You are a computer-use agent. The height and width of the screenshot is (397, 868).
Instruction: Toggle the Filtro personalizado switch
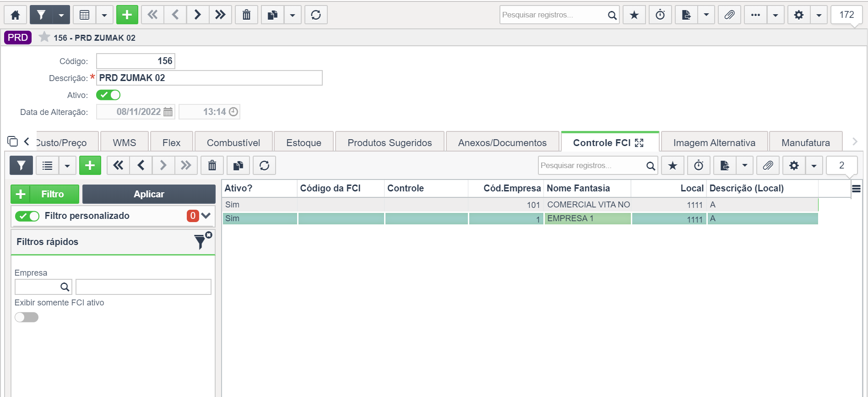[x=27, y=216]
